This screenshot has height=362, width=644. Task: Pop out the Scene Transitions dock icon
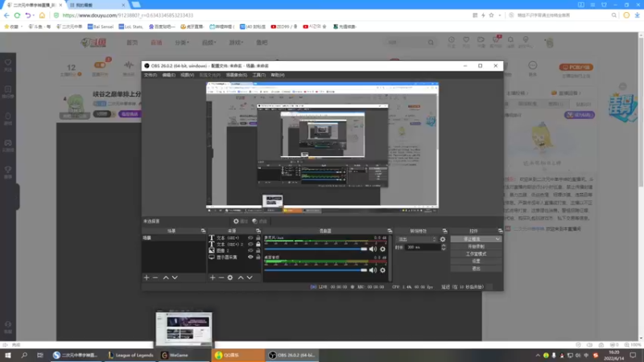(x=445, y=231)
